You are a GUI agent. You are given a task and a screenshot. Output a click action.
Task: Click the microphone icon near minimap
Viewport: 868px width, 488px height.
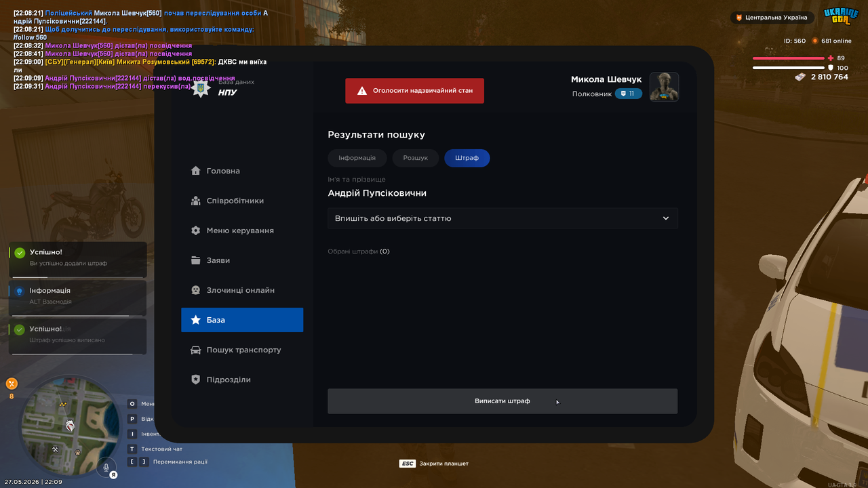point(106,466)
